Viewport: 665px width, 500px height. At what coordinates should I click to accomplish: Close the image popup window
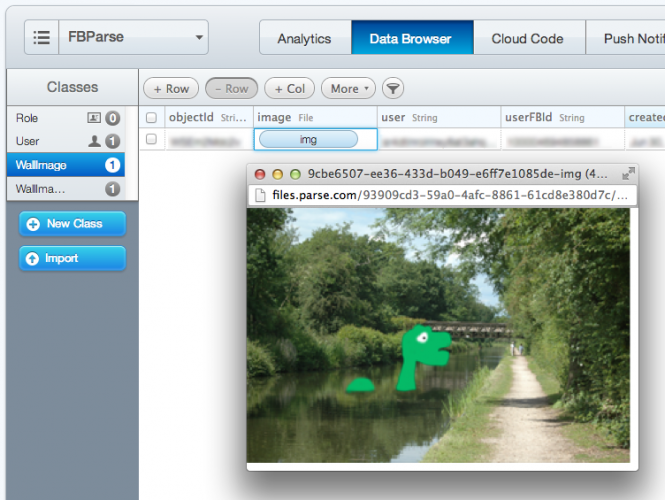(x=260, y=174)
